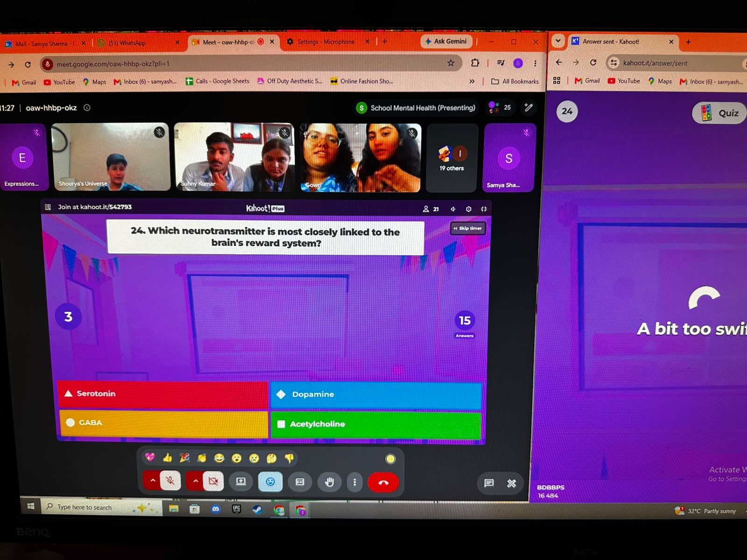Viewport: 747px width, 560px height.
Task: Open media controls icon in Chrome toolbar
Action: click(501, 63)
